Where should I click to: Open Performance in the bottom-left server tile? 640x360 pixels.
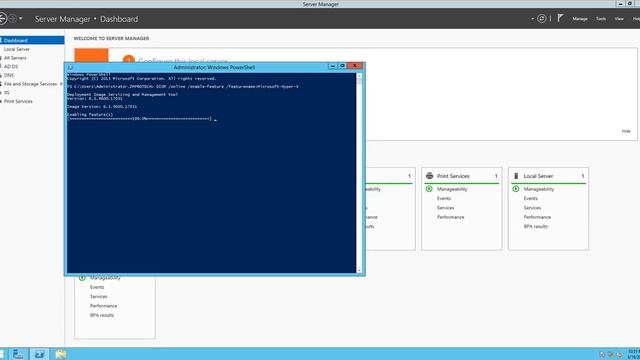(x=103, y=306)
